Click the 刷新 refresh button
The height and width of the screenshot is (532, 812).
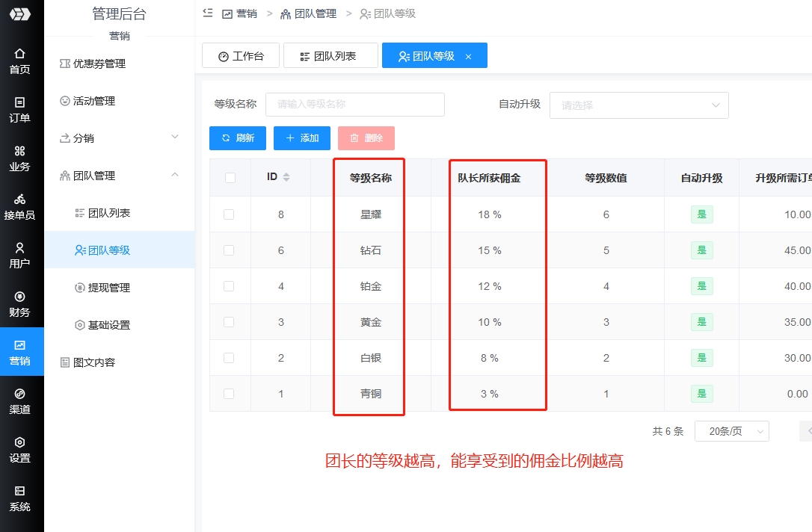pyautogui.click(x=238, y=138)
